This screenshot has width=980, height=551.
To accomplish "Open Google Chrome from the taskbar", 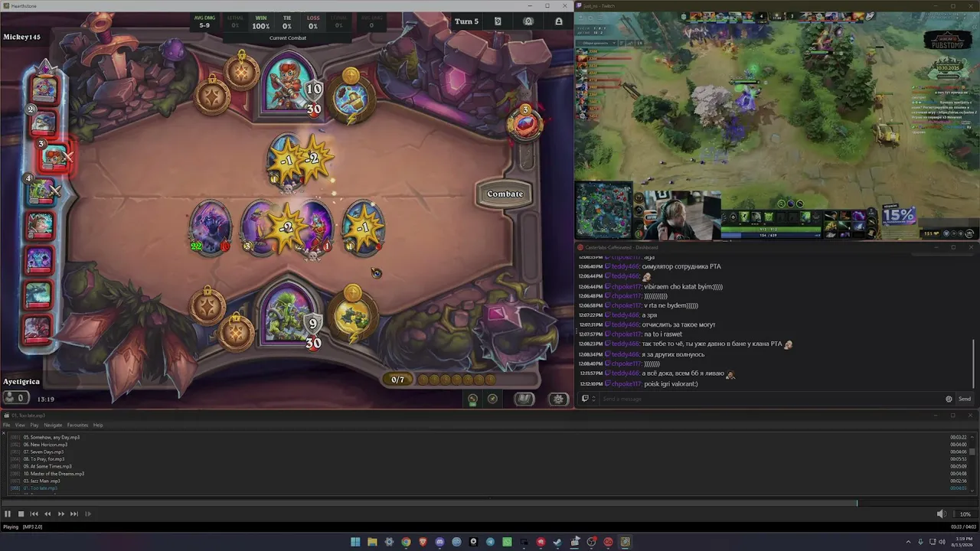I will coord(406,542).
